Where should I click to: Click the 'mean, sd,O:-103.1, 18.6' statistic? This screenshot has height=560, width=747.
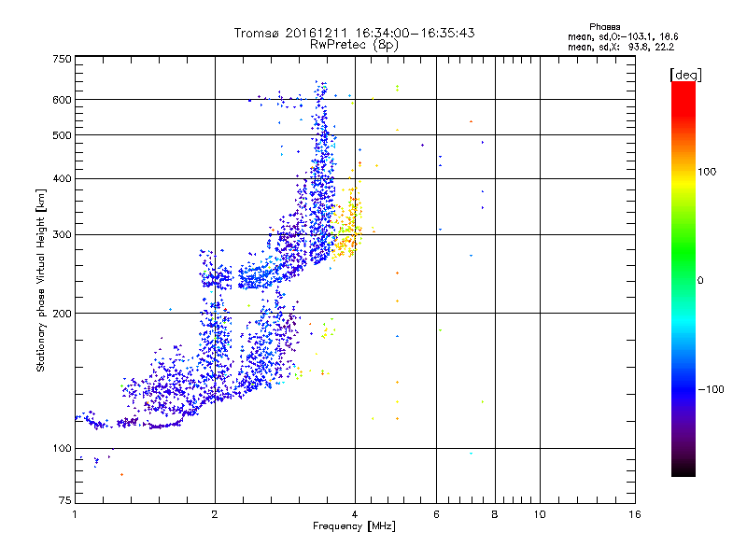click(623, 36)
